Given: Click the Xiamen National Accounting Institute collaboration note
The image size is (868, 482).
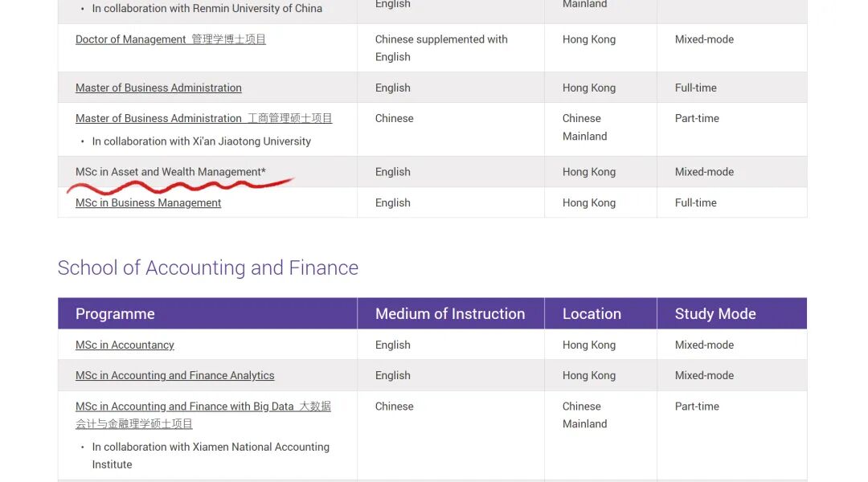Looking at the screenshot, I should 211,447.
